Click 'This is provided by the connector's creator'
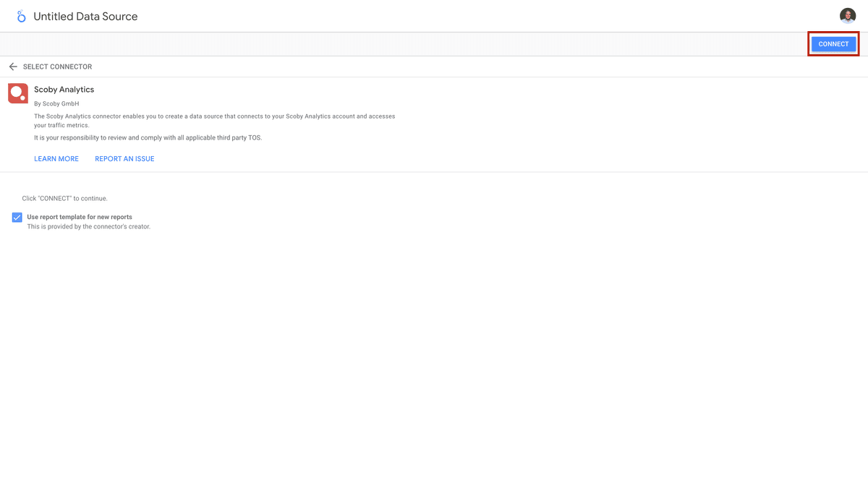The width and height of the screenshot is (868, 485). (89, 226)
